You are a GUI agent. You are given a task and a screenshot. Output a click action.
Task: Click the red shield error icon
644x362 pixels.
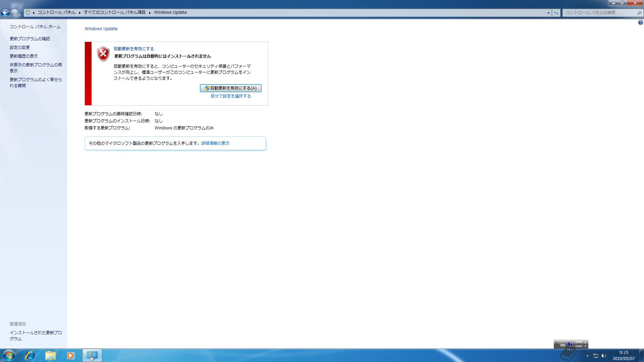point(103,54)
